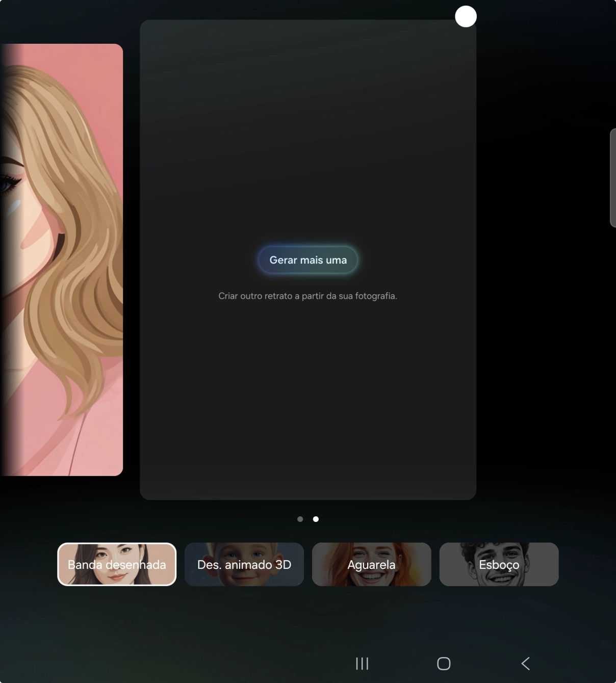Screen dimensions: 616x683
Task: Tap the black camera cutout circle
Action: coord(466,16)
